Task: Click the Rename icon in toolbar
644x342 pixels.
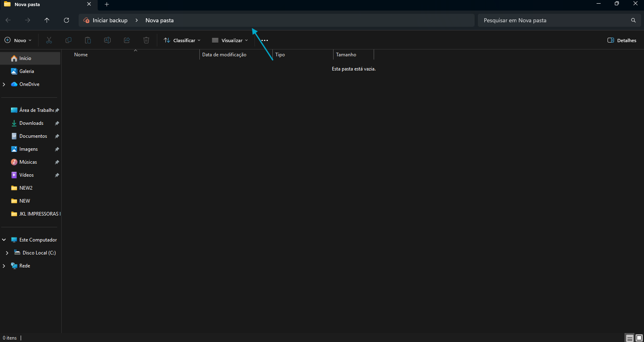Action: (x=107, y=40)
